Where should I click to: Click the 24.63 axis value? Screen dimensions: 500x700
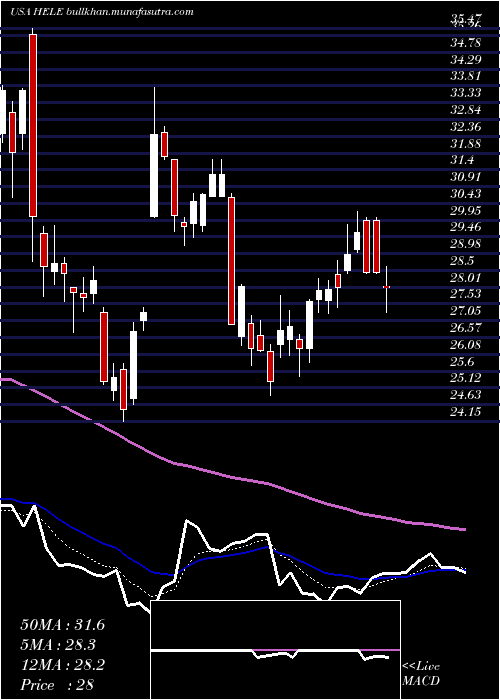click(x=466, y=395)
